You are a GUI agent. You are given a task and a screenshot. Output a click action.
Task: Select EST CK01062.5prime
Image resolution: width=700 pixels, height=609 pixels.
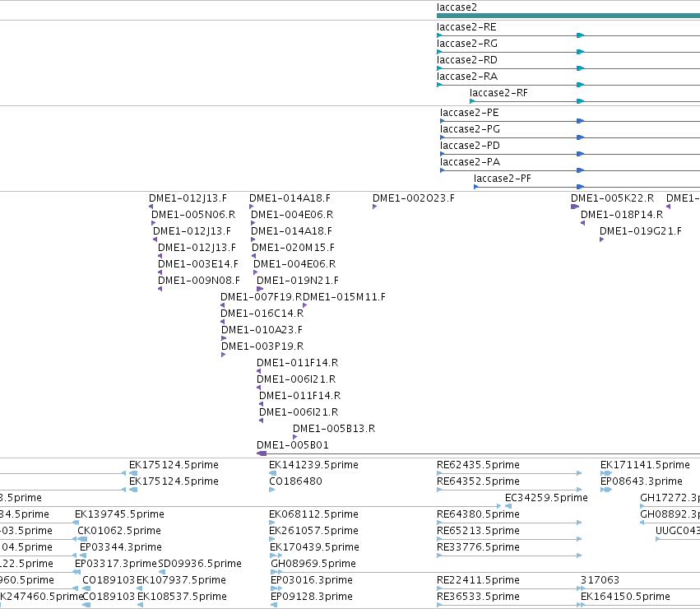[x=82, y=539]
